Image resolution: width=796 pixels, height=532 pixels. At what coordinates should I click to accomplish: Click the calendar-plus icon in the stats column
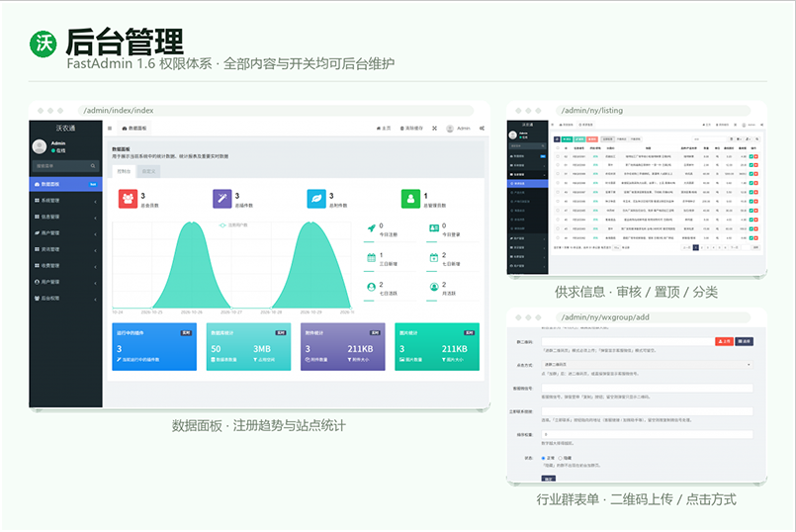pyautogui.click(x=434, y=257)
